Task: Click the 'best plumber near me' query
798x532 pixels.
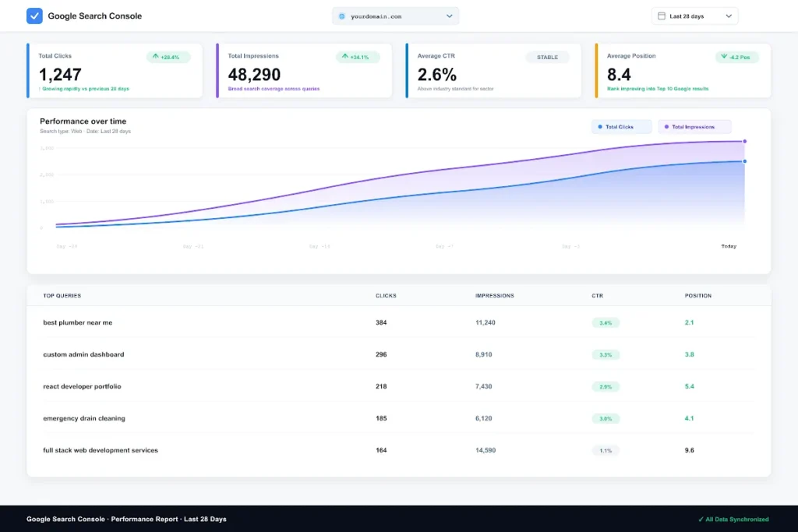Action: coord(77,322)
